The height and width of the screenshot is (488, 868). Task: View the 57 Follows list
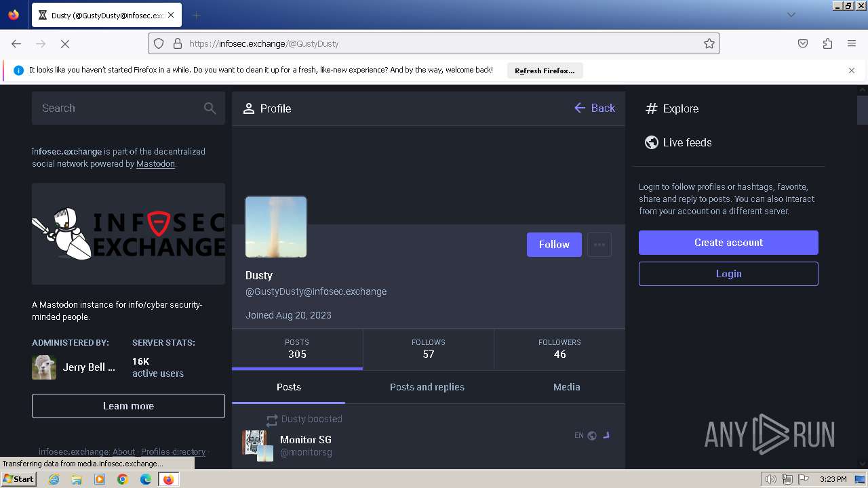point(429,349)
